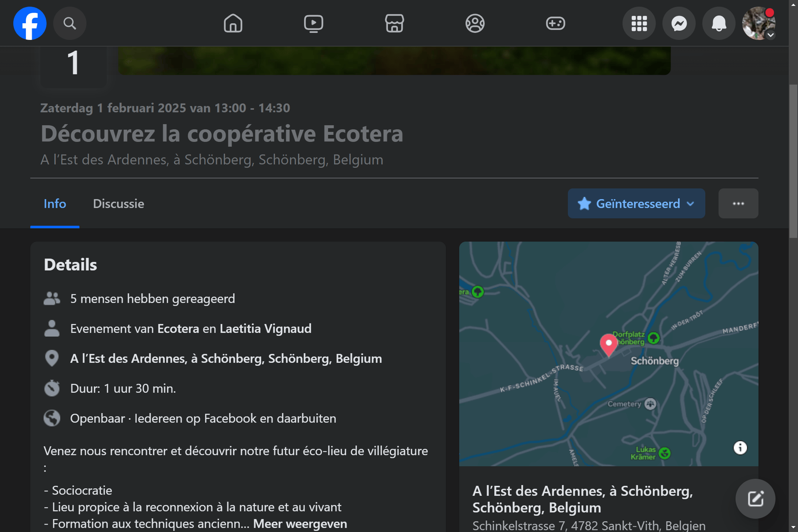Open the Groups icon in navigation

coord(475,23)
